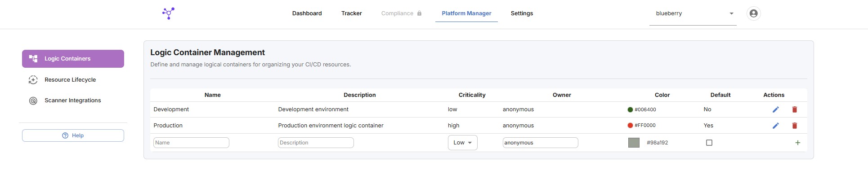Add new container with plus icon

pyautogui.click(x=798, y=143)
